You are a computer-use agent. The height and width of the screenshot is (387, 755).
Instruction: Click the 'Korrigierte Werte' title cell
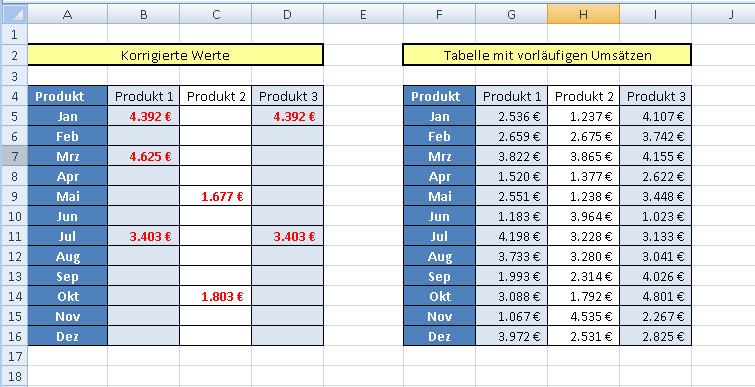coord(175,55)
